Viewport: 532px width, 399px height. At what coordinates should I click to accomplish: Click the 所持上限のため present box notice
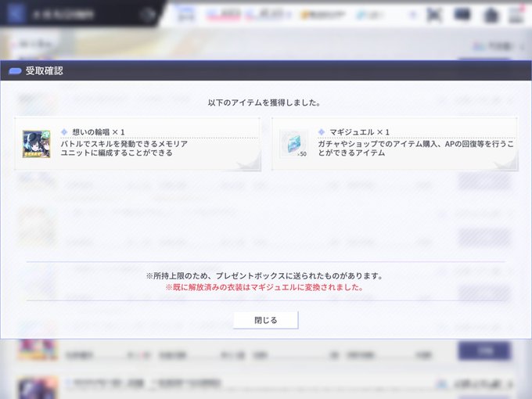click(264, 276)
